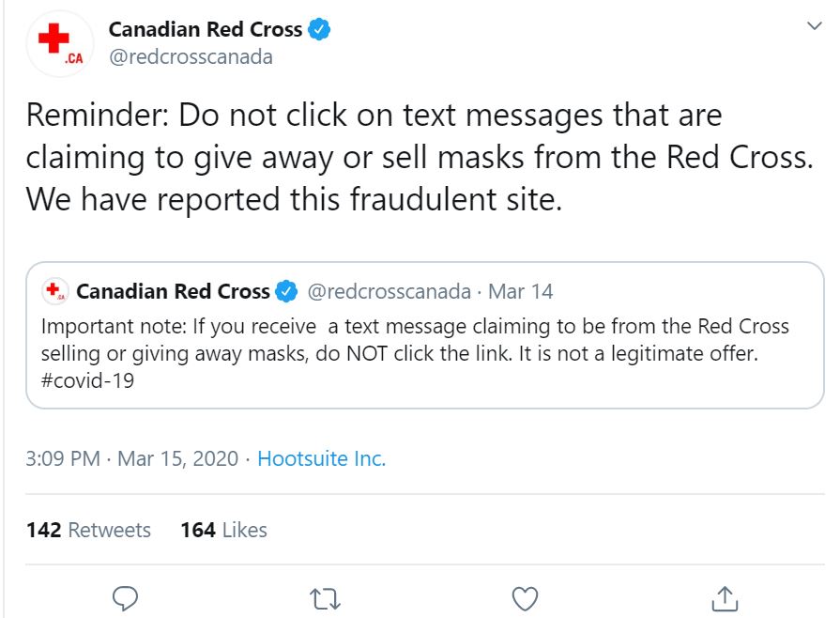Click the @redcrosscanada handle in the quoted tweet

(389, 291)
